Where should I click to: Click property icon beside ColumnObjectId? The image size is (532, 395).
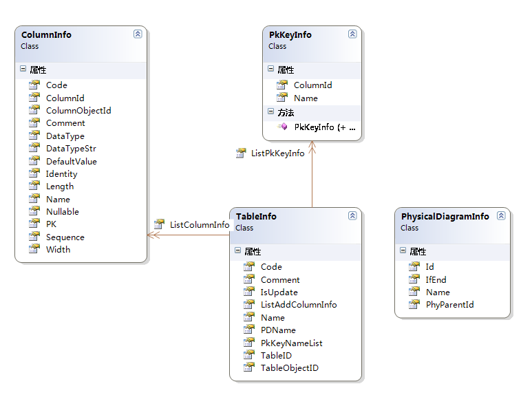tap(34, 110)
